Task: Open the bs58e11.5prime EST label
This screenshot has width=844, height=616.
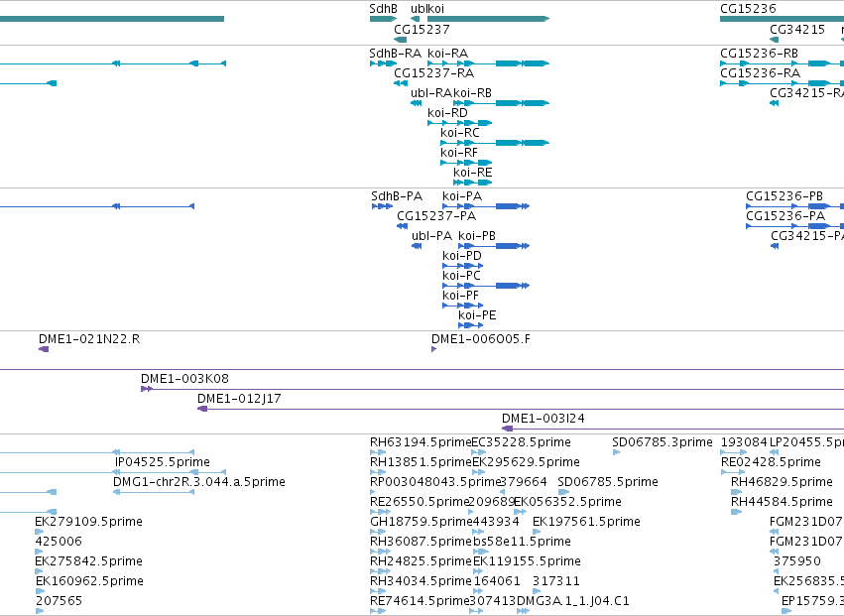Action: pyautogui.click(x=522, y=542)
